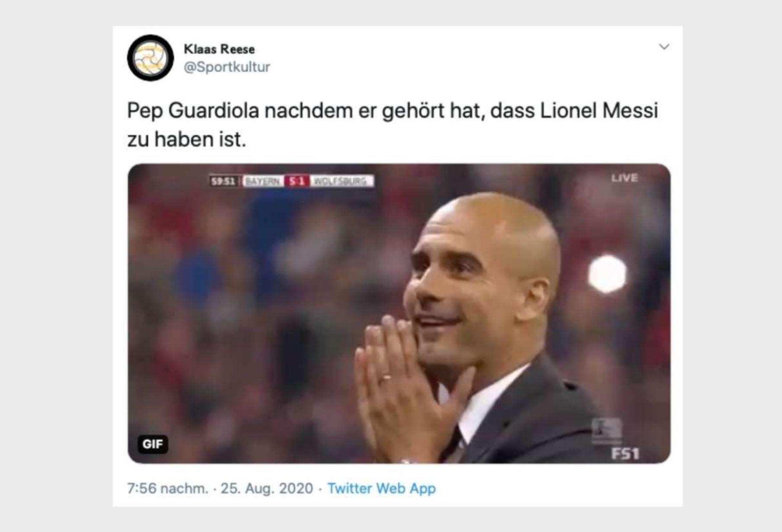Click the LIVE indicator in the GIF

(624, 178)
